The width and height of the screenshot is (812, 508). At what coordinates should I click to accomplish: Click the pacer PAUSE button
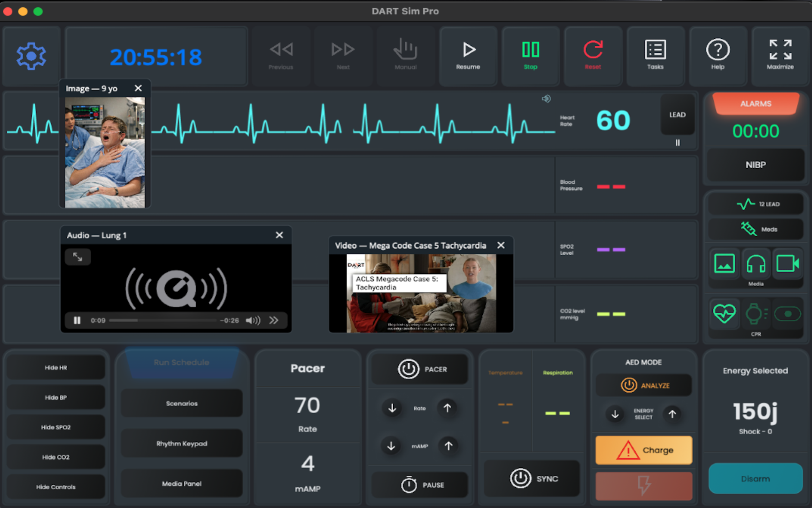click(420, 485)
